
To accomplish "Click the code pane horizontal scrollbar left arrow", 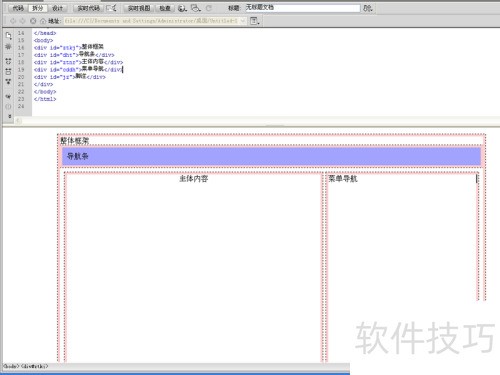I will tap(18, 121).
